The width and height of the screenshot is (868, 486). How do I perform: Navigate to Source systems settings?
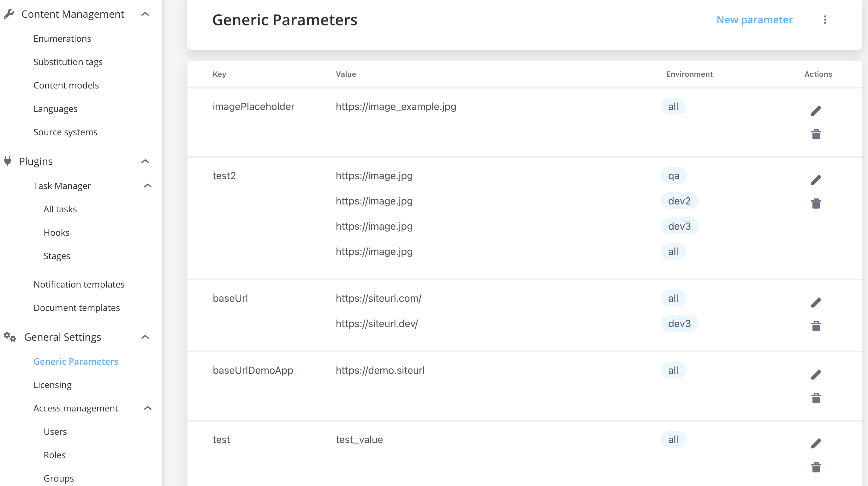66,132
